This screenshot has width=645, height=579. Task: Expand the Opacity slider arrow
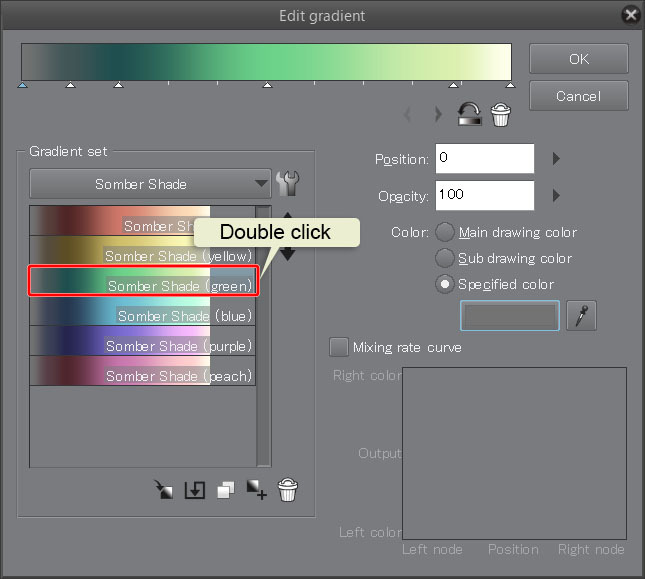(557, 195)
